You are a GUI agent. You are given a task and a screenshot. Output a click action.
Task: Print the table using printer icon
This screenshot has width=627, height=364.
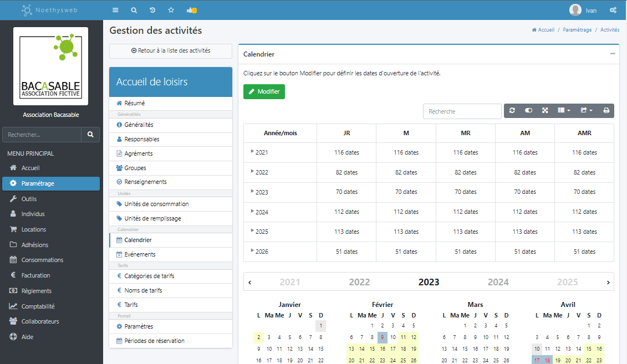[x=606, y=111]
